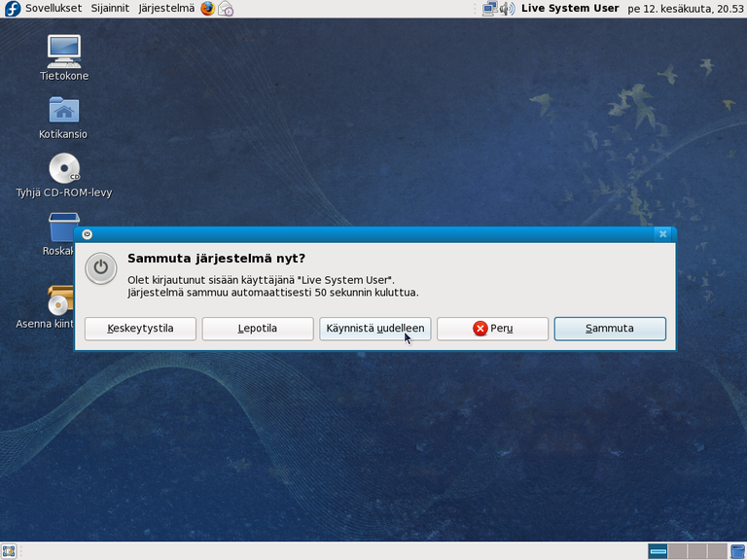The height and width of the screenshot is (560, 747).
Task: Click the date and time clock
Action: point(685,9)
